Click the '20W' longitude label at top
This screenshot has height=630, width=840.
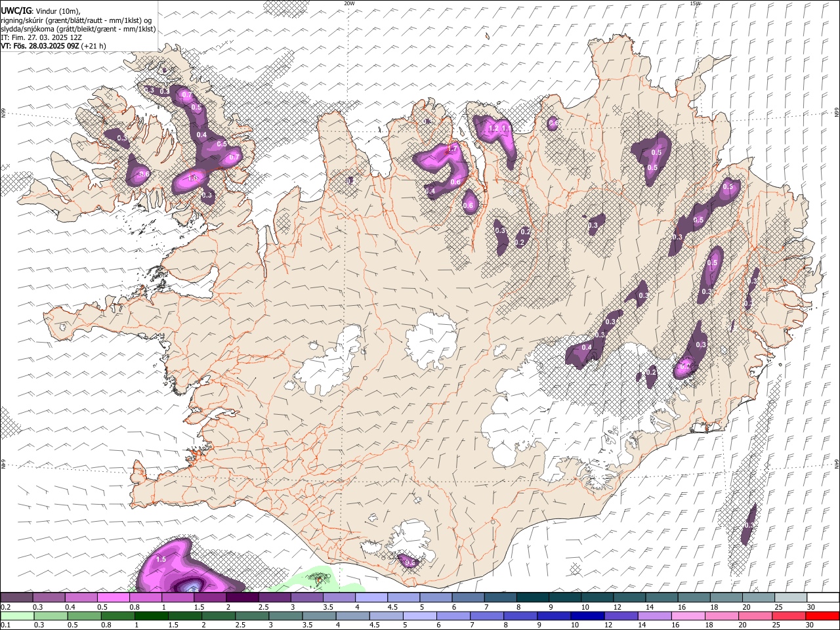(349, 3)
